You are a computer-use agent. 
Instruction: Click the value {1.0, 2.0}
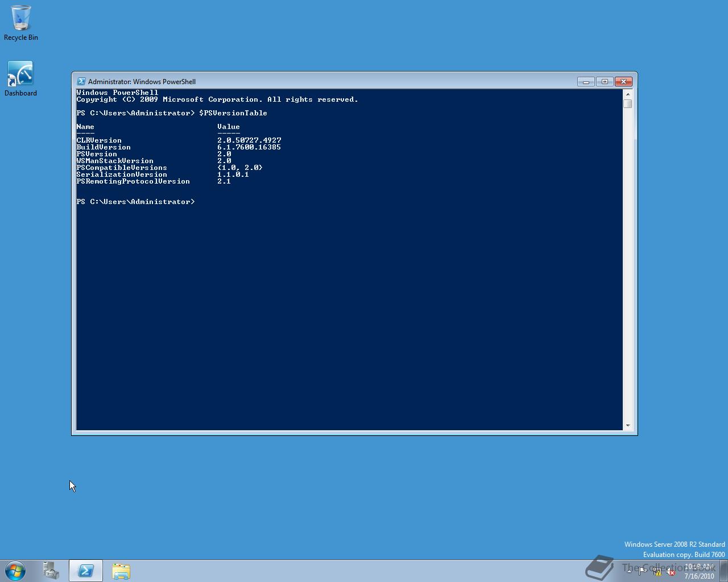point(240,168)
